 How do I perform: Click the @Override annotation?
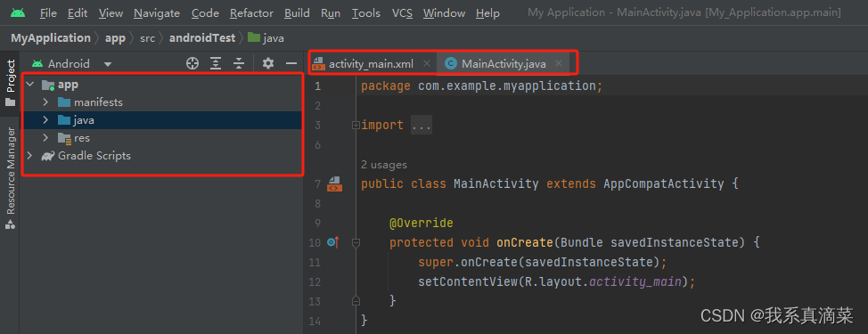click(x=422, y=224)
